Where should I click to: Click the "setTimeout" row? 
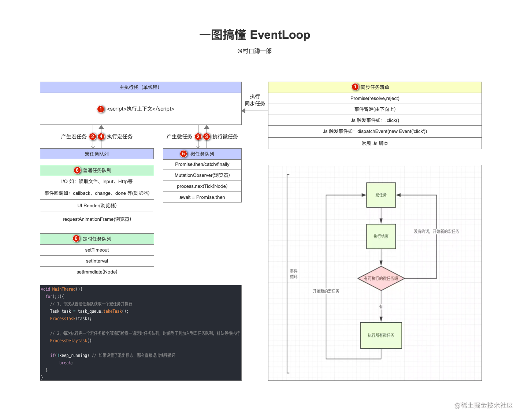(x=97, y=250)
